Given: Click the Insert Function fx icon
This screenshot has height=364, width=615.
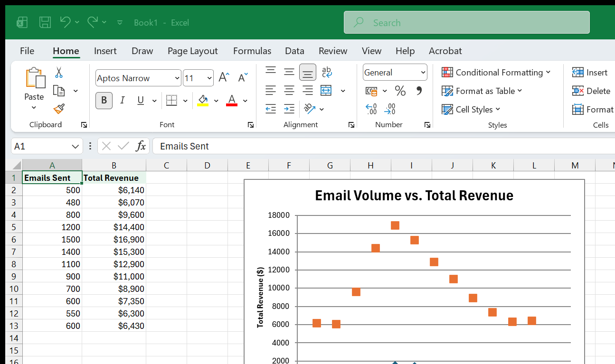Looking at the screenshot, I should click(141, 146).
